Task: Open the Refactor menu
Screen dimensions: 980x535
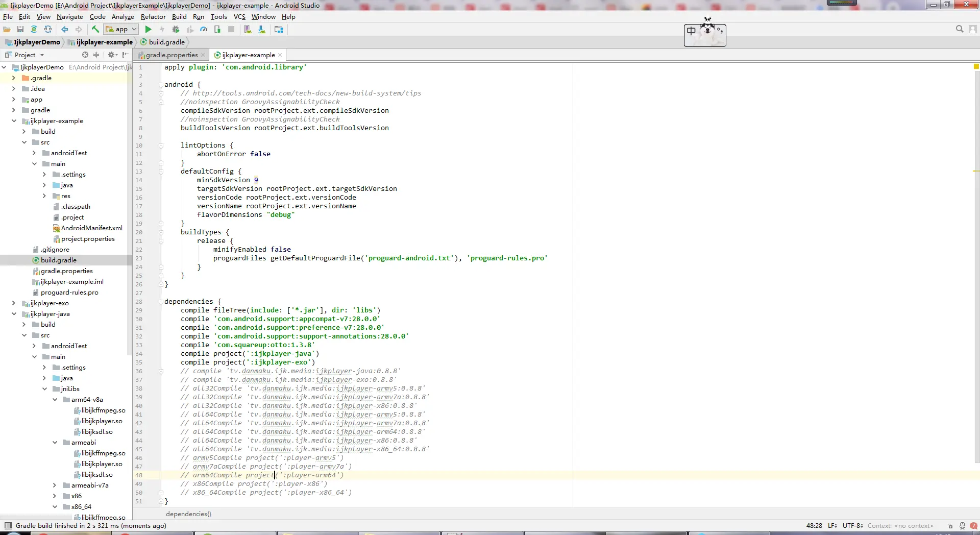Action: click(153, 17)
